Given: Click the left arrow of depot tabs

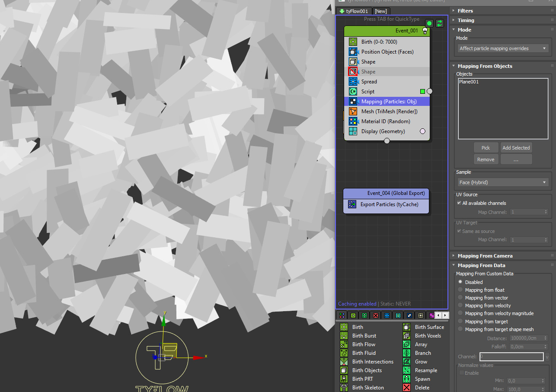Looking at the screenshot, I should click(438, 316).
